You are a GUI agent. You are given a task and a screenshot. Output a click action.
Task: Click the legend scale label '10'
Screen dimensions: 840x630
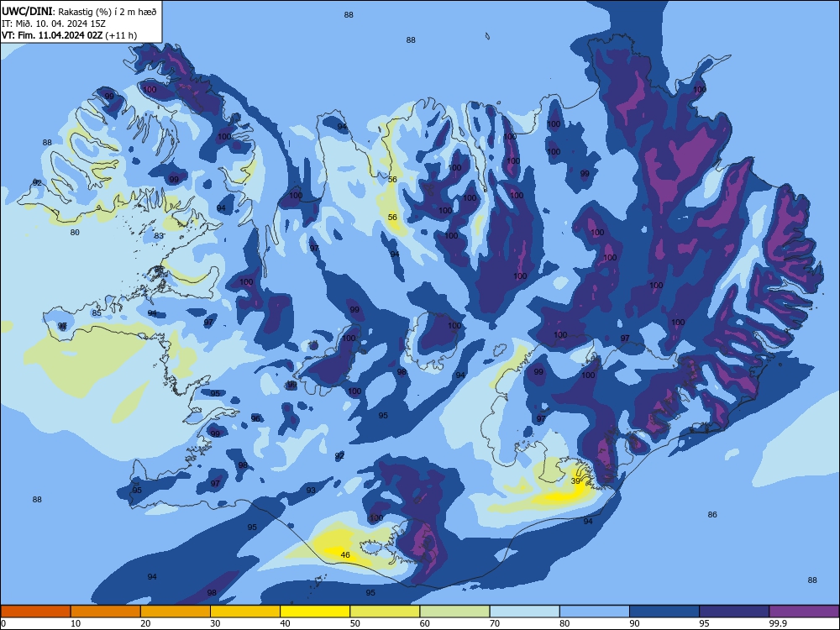[76, 623]
